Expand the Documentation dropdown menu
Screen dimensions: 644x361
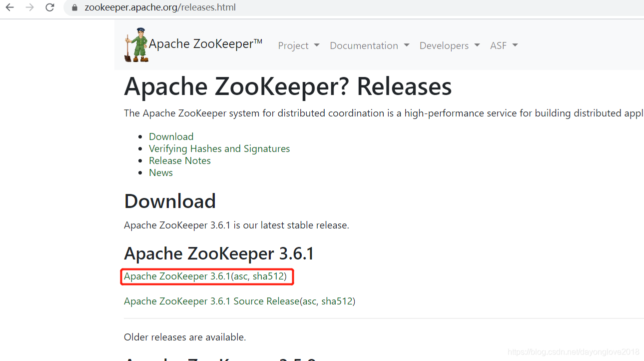pyautogui.click(x=370, y=45)
